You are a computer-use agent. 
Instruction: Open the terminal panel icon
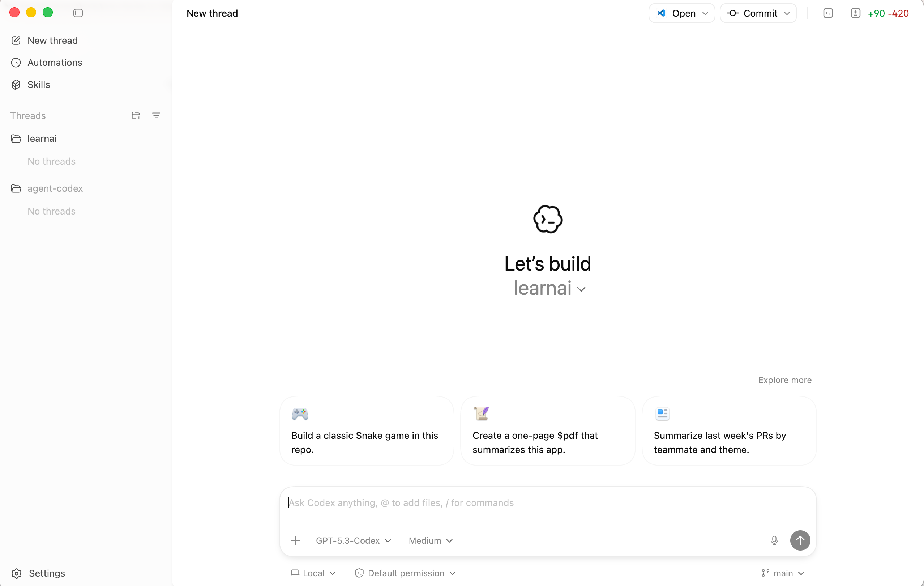(828, 13)
